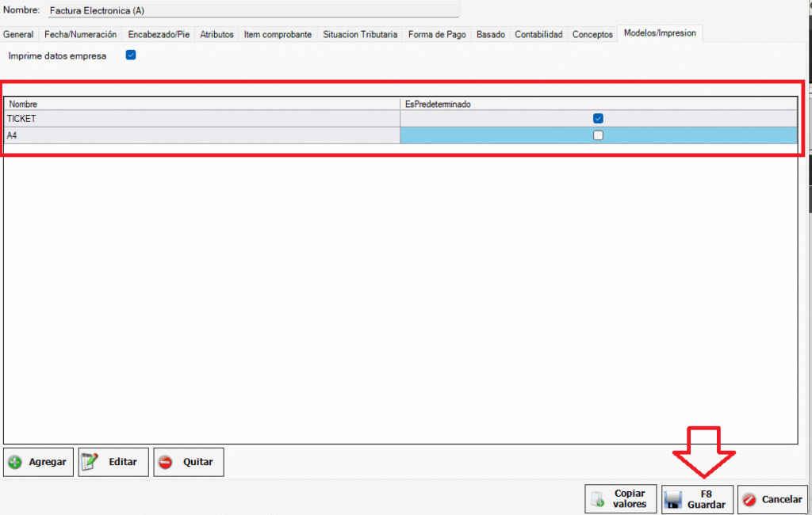The height and width of the screenshot is (515, 812).
Task: Click the Editar pencil notepad icon
Action: pos(90,462)
